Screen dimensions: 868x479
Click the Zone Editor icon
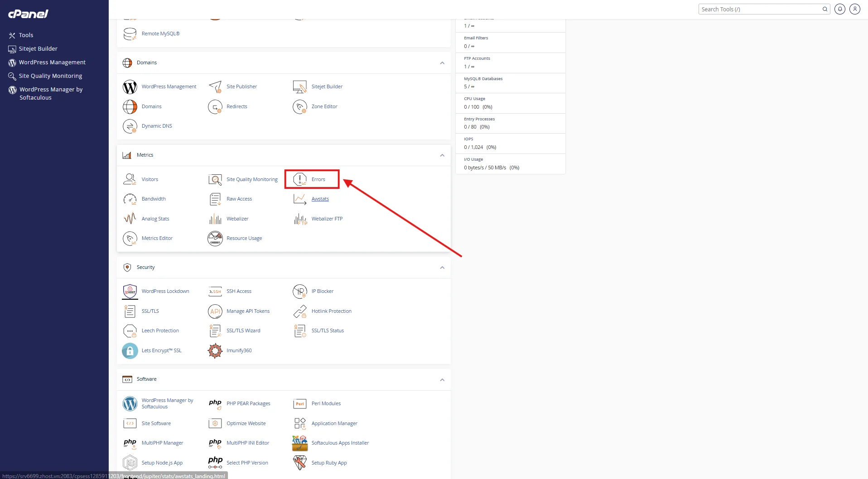(300, 106)
